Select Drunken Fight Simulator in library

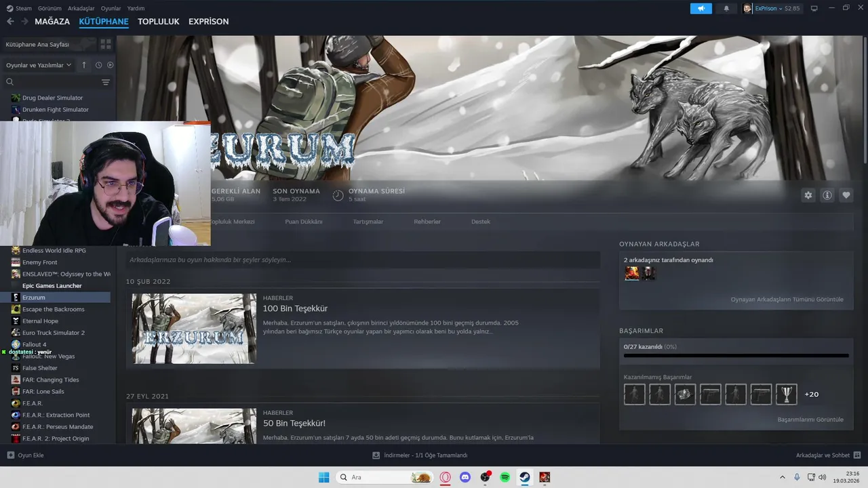56,109
